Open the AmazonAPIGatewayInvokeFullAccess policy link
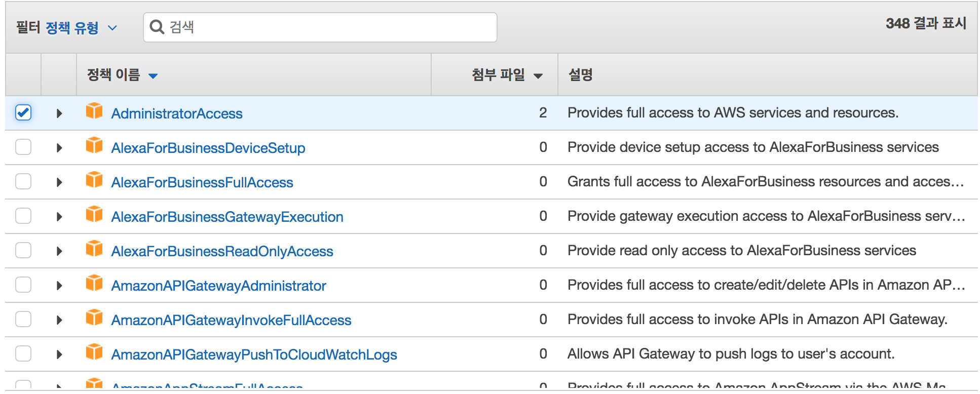 [x=232, y=320]
